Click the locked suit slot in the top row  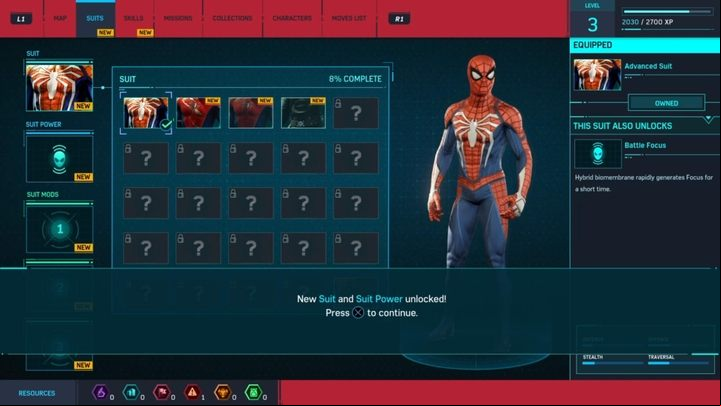pos(356,113)
